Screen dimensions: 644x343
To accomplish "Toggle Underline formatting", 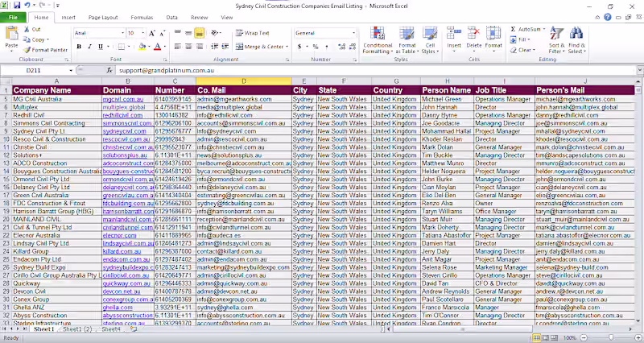I will click(x=101, y=47).
